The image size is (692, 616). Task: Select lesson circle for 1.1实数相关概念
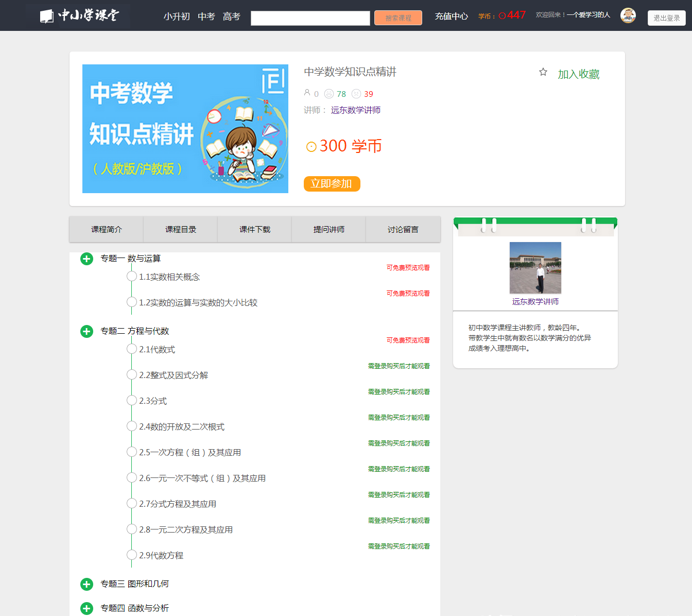tap(132, 277)
